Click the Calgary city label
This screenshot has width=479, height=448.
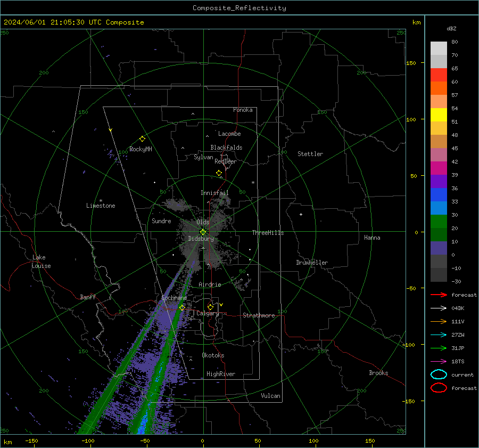pyautogui.click(x=208, y=313)
